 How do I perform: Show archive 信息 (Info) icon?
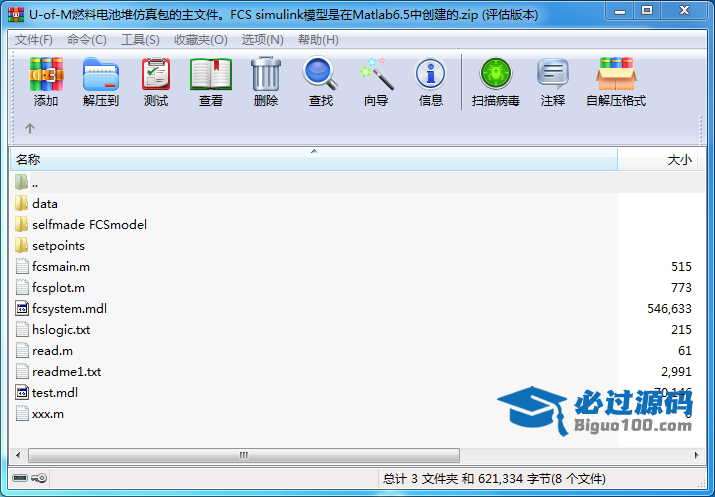click(x=430, y=81)
